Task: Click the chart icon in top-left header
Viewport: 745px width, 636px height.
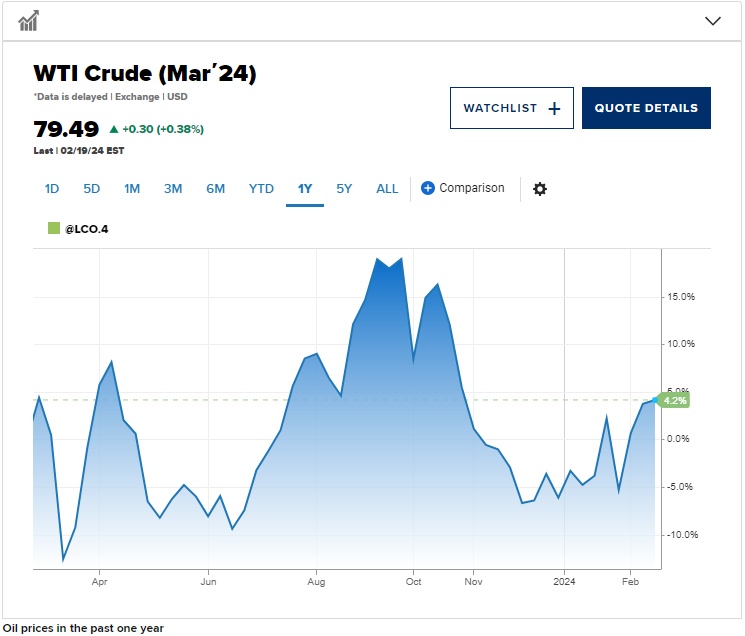Action: 28,20
